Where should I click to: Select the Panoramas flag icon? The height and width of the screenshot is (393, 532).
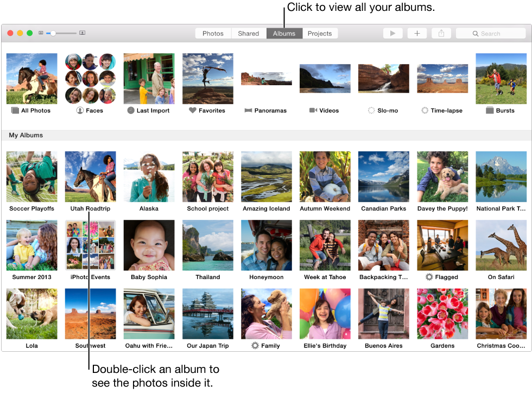(248, 110)
